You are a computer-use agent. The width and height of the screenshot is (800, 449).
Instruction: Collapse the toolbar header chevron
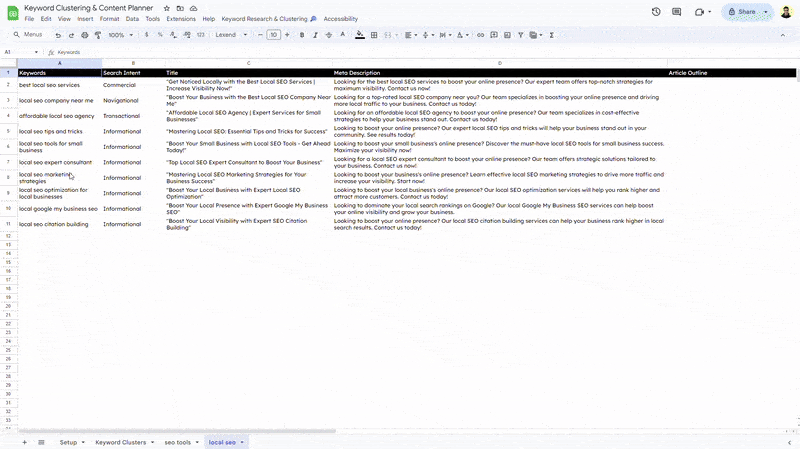[783, 35]
